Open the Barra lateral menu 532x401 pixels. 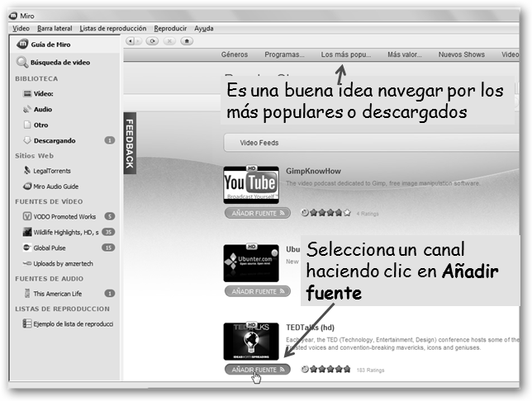tap(55, 28)
